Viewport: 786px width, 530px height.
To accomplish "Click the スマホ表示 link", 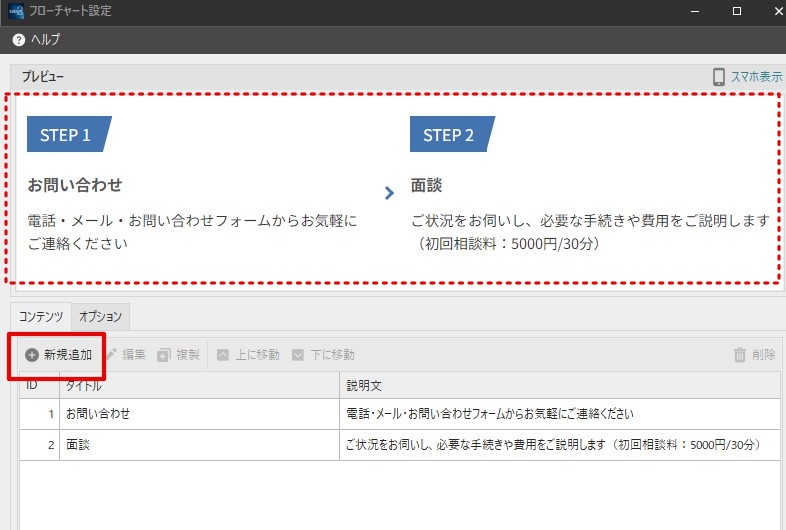I will click(x=756, y=77).
